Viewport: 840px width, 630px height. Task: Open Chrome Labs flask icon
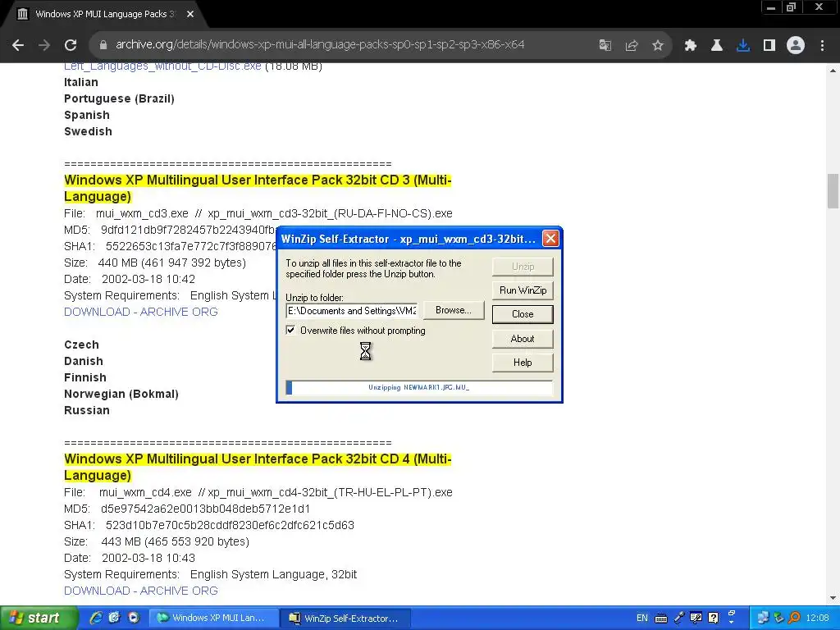point(716,45)
